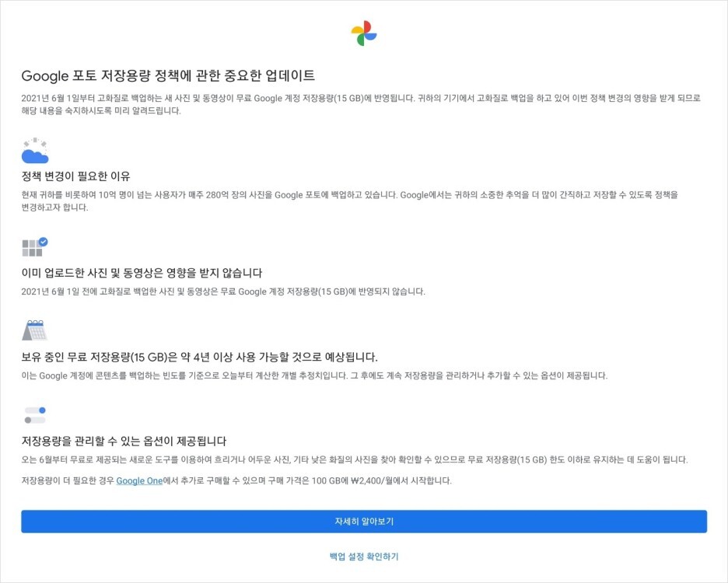Click the sentence with 100 GB에 ₩2,400/월에서 시작합니다

tap(236, 480)
